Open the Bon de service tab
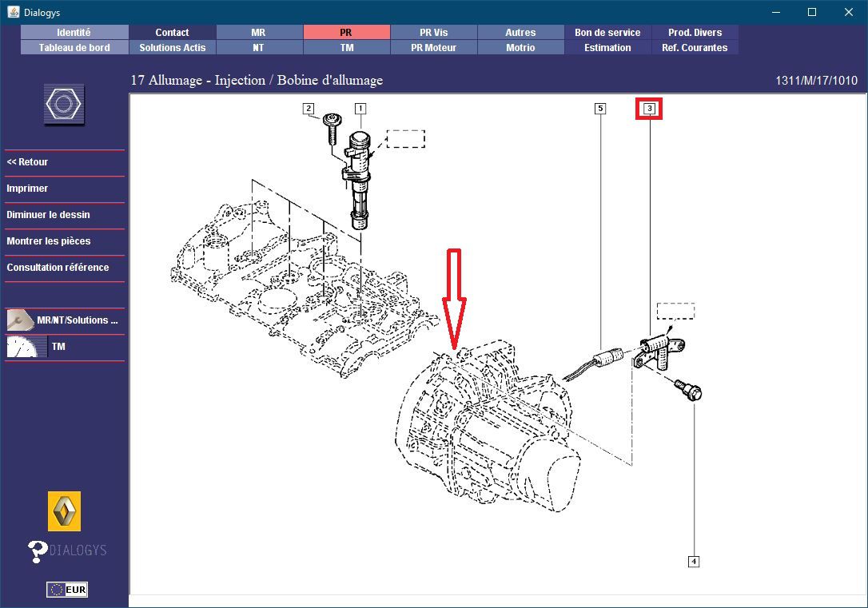Screen dimensions: 868x608 click(x=607, y=33)
